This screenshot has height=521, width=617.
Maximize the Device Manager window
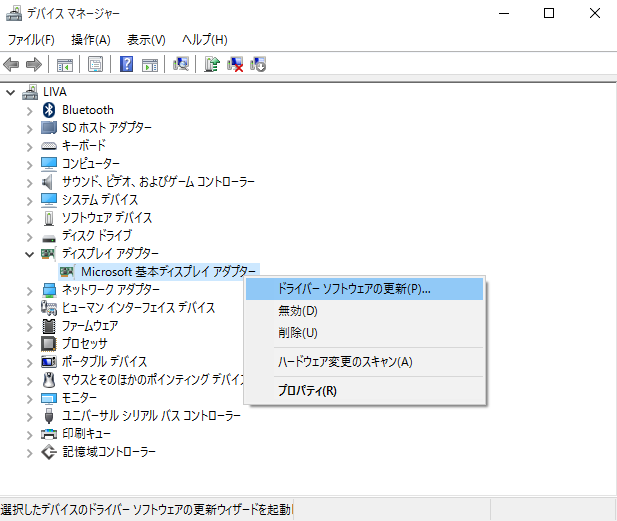tap(549, 13)
